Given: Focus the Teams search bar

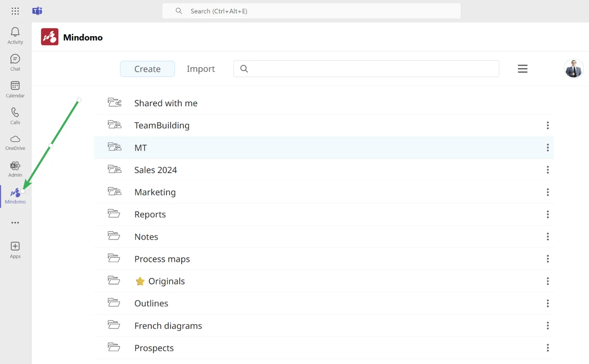Looking at the screenshot, I should point(311,11).
